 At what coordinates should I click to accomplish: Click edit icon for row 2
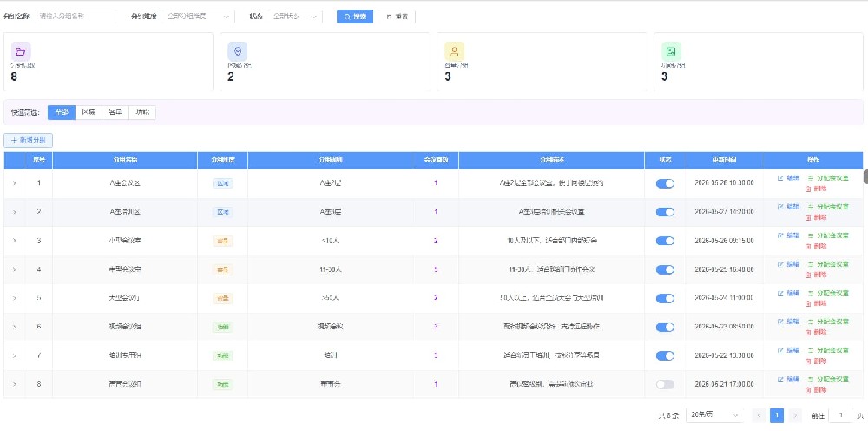click(x=780, y=207)
